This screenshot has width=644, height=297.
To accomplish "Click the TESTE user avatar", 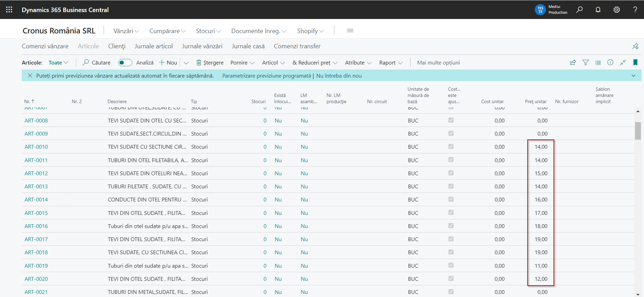I will [540, 10].
